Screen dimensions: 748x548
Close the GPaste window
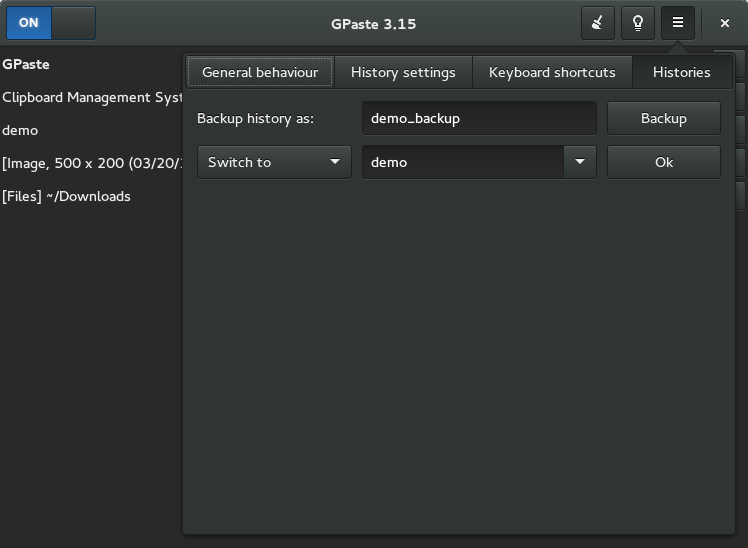pyautogui.click(x=725, y=23)
